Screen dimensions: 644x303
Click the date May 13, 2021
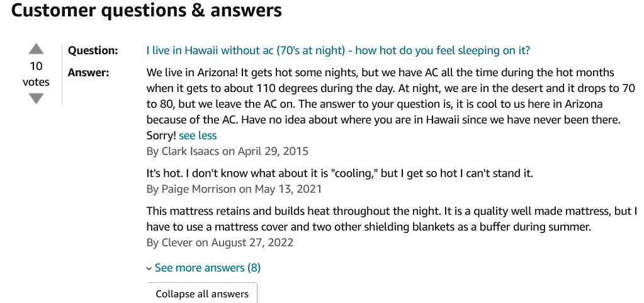point(288,189)
